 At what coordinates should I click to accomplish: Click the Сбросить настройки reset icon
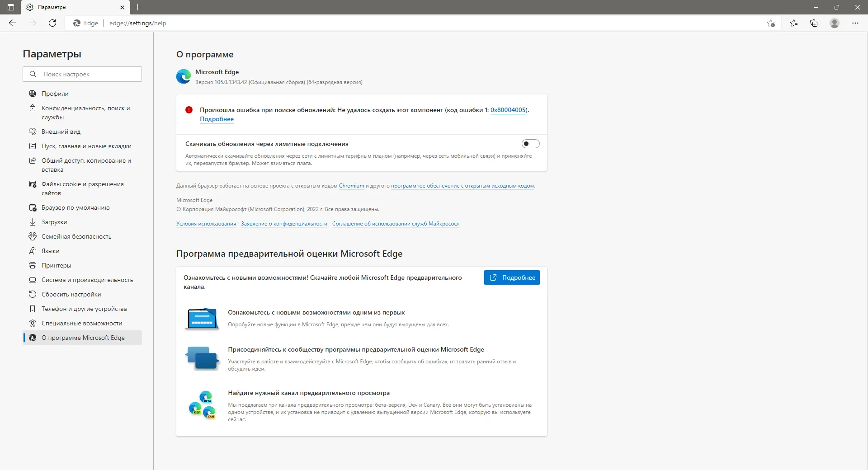pyautogui.click(x=33, y=294)
